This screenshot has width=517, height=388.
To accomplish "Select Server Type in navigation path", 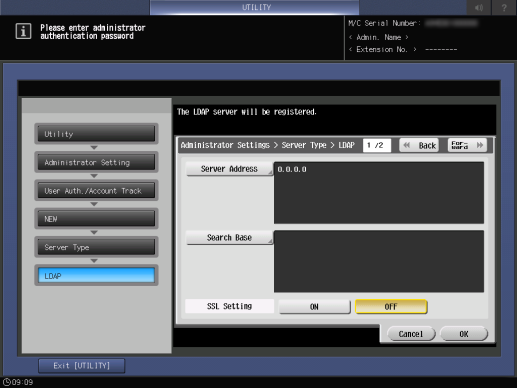I will pyautogui.click(x=96, y=247).
